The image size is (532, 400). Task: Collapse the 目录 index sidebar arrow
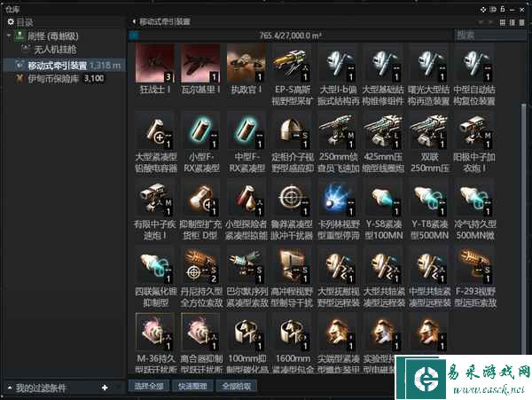[134, 20]
